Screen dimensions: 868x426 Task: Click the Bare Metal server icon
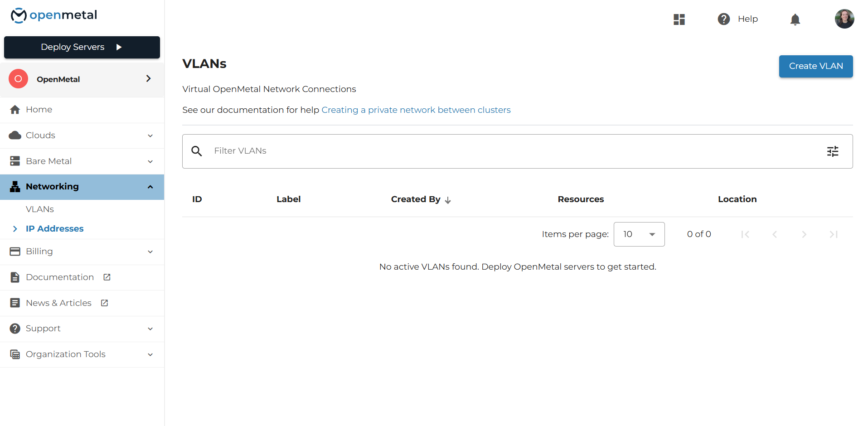(15, 161)
